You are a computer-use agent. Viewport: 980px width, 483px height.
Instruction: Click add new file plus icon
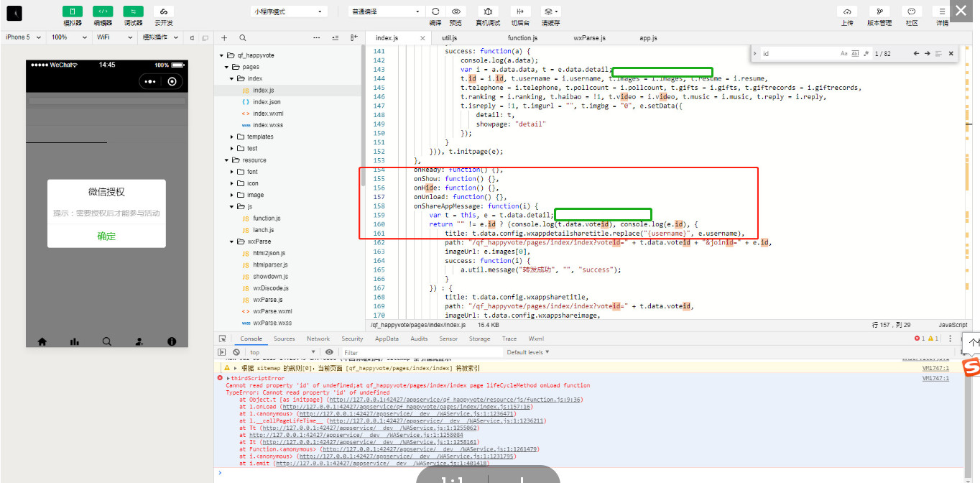[x=224, y=37]
